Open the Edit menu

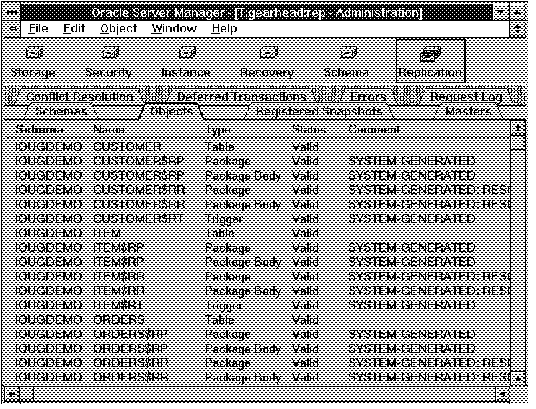(x=74, y=28)
